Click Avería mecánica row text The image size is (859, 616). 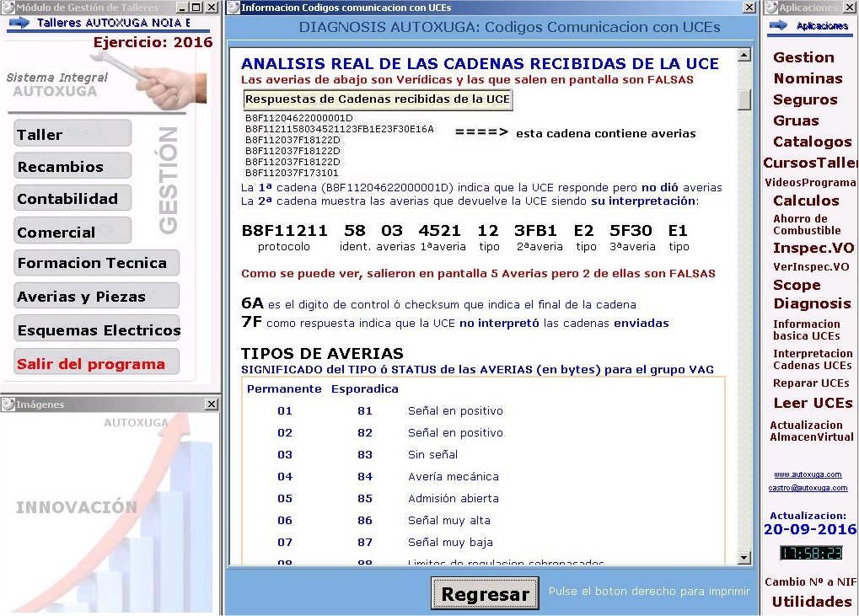coord(453,476)
